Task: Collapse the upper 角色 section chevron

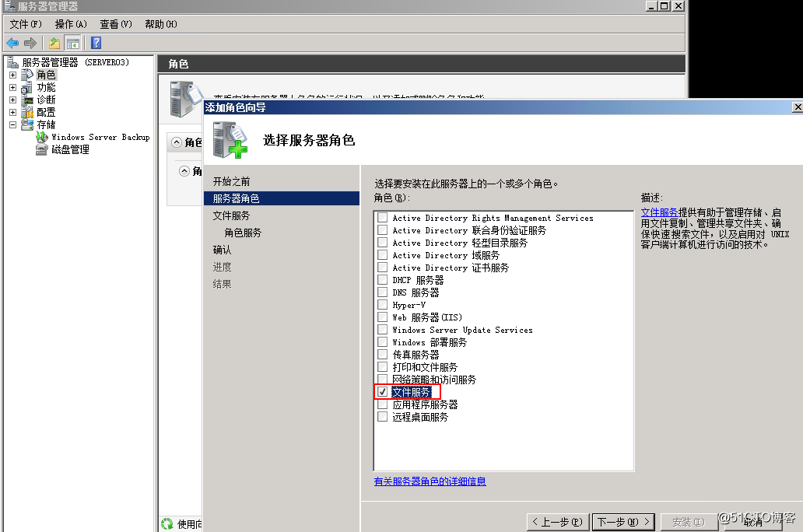Action: pyautogui.click(x=177, y=142)
